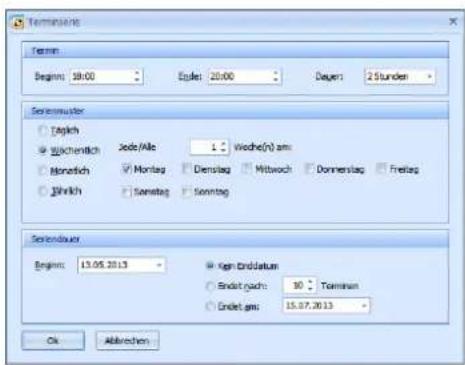Increase the Beginn time with up arrow
465x365 pixels.
(137, 73)
